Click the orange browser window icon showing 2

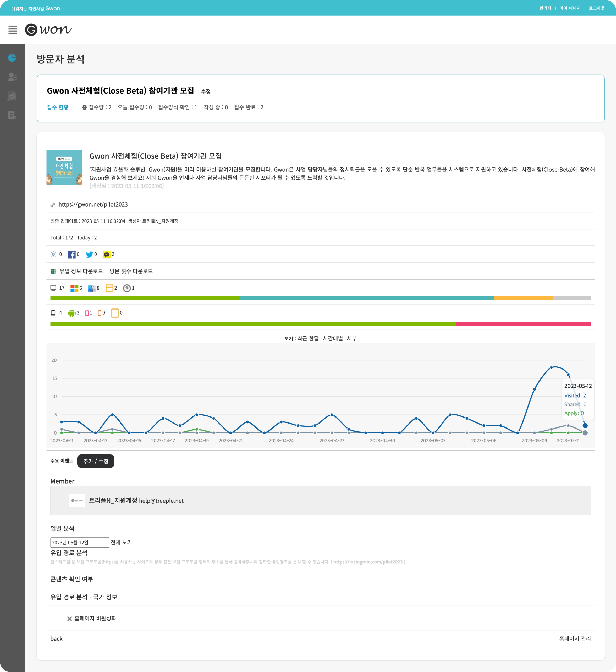(x=109, y=288)
